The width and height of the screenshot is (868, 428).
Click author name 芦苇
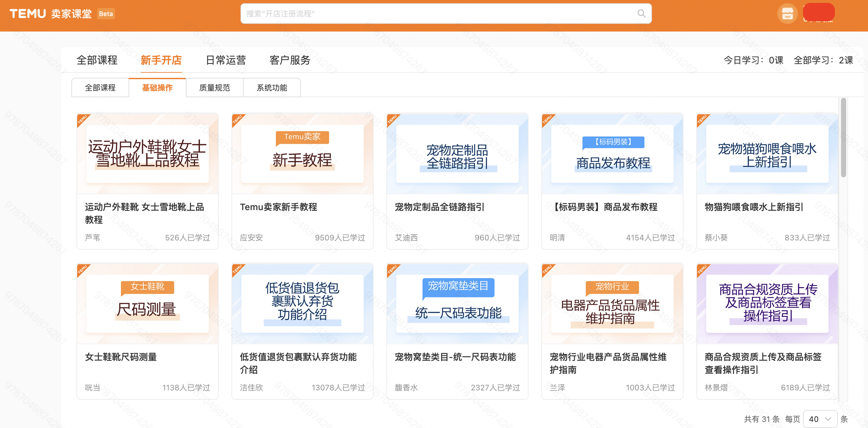(92, 237)
